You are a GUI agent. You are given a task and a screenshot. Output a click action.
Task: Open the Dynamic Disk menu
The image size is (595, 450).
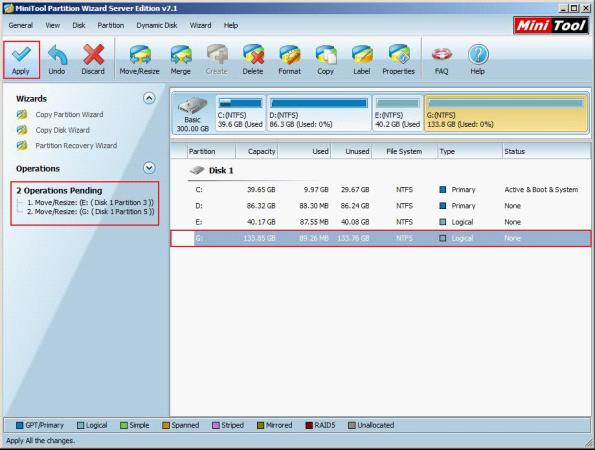[157, 25]
